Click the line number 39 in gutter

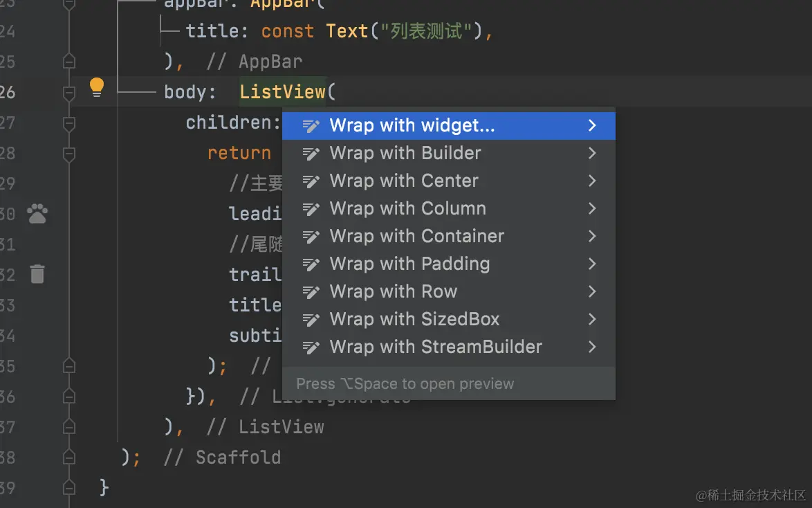pos(7,487)
